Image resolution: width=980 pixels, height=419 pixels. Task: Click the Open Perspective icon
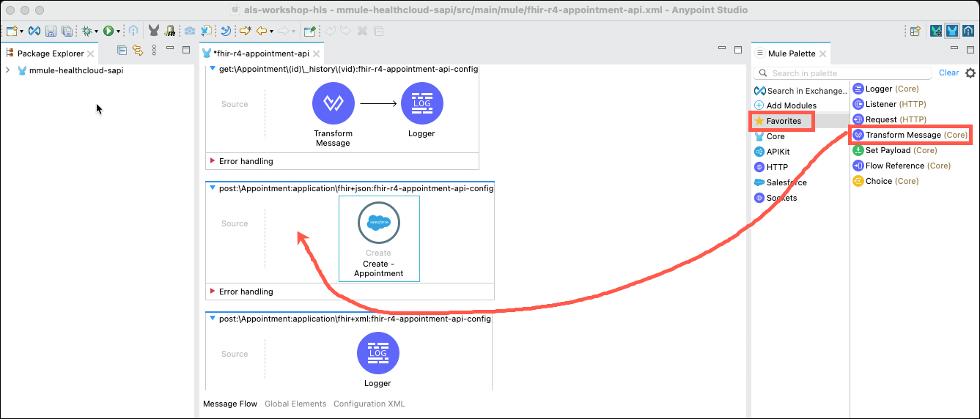point(915,31)
